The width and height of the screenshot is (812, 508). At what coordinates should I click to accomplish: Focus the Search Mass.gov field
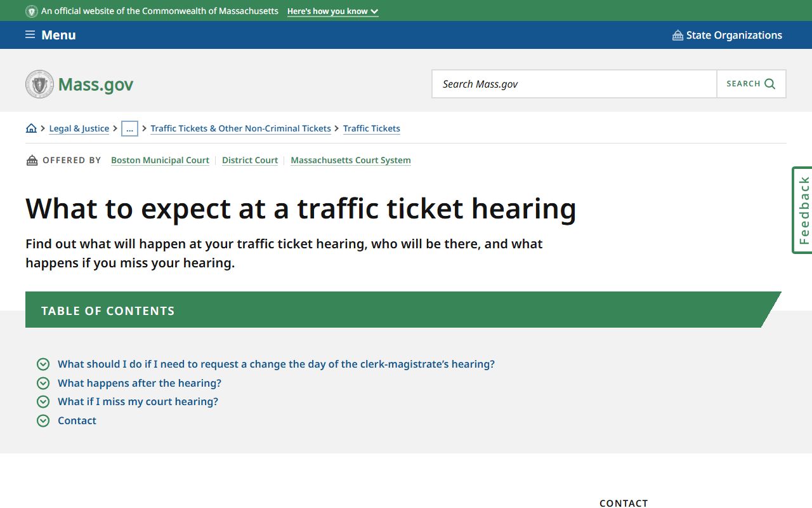(x=574, y=84)
